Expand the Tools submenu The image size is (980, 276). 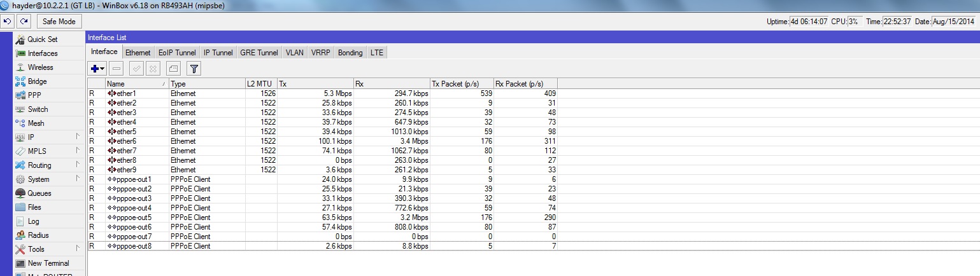point(50,249)
